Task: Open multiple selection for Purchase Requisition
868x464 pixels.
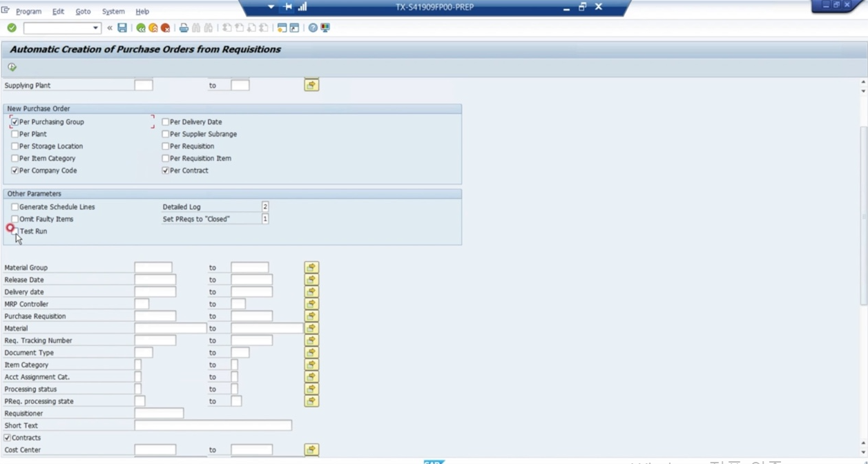Action: (311, 316)
